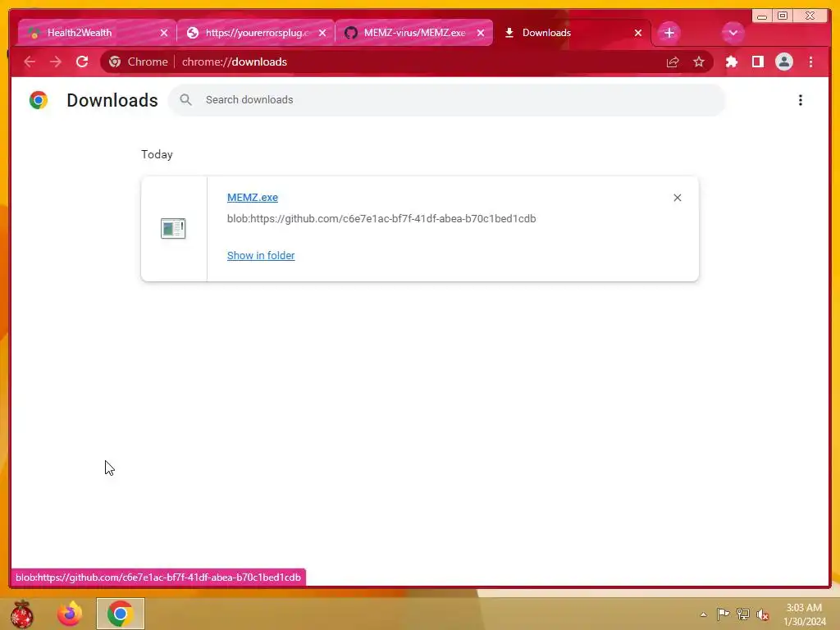
Task: Bookmark this tab with the star icon
Action: tap(699, 62)
